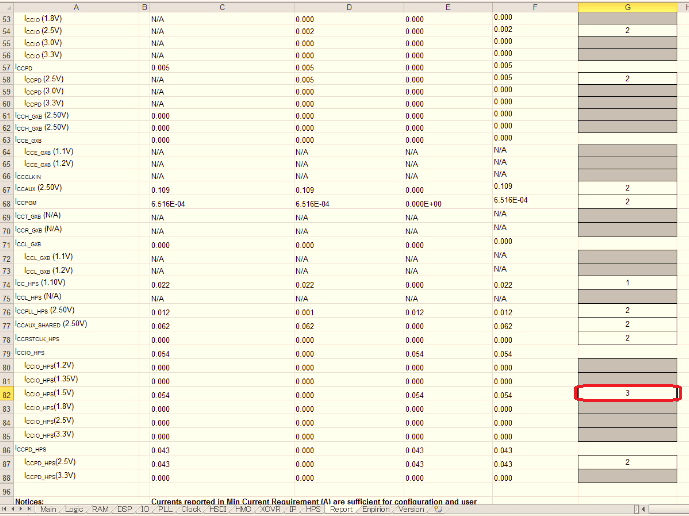
Task: Select the Report sheet tab
Action: click(342, 510)
